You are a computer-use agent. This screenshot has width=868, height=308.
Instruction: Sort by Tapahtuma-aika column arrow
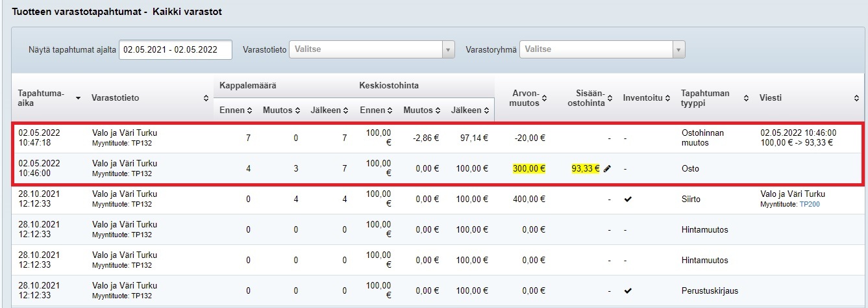point(79,98)
